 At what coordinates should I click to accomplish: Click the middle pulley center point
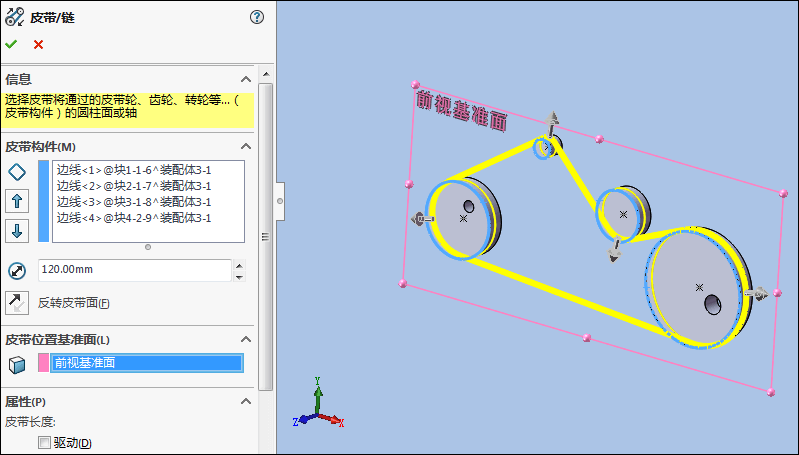(x=623, y=215)
